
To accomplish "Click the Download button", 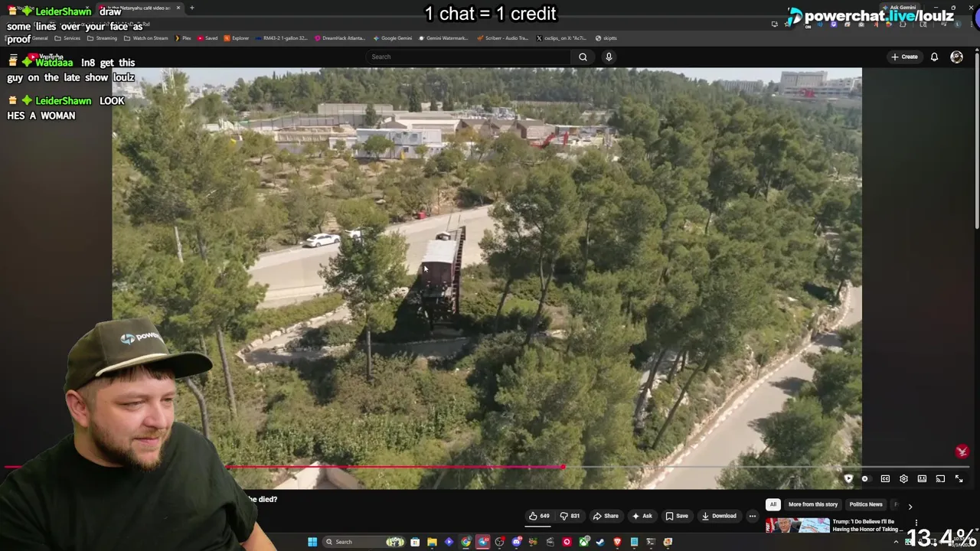I will tap(719, 516).
